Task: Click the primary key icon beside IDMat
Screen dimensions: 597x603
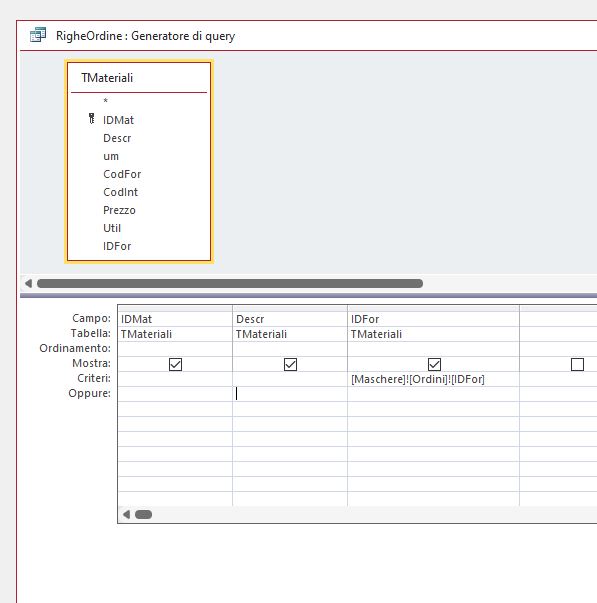Action: coord(92,118)
